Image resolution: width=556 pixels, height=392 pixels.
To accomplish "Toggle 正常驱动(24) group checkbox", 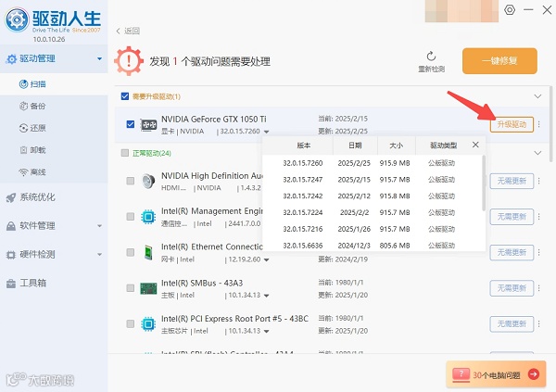I will point(125,153).
